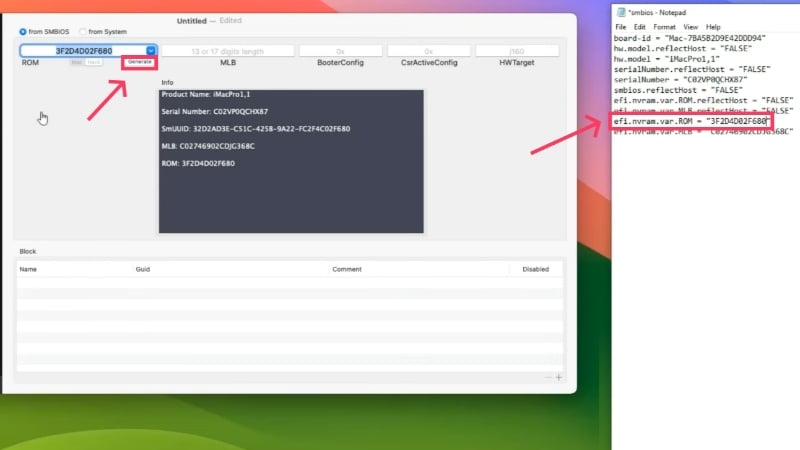800x450 pixels.
Task: Select the from SMBIOS radio button
Action: point(23,32)
